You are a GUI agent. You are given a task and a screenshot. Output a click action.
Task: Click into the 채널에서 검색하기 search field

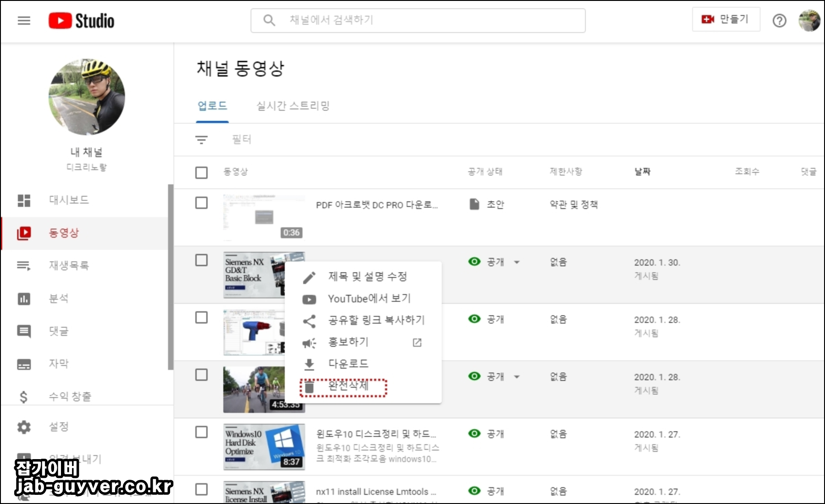(x=418, y=20)
